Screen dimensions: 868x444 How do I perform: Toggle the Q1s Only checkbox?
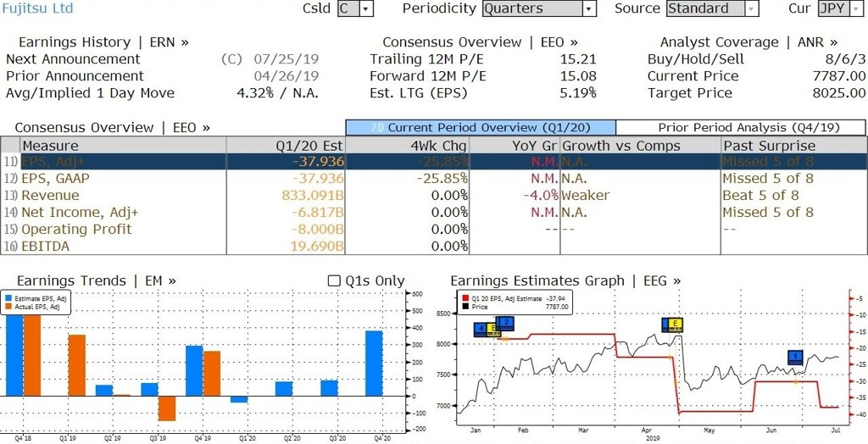[x=334, y=280]
